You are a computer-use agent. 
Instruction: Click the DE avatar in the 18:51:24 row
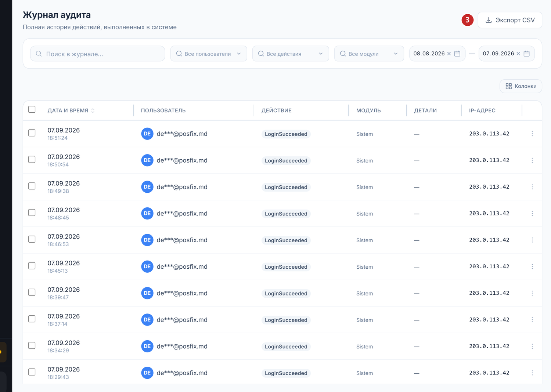(147, 134)
